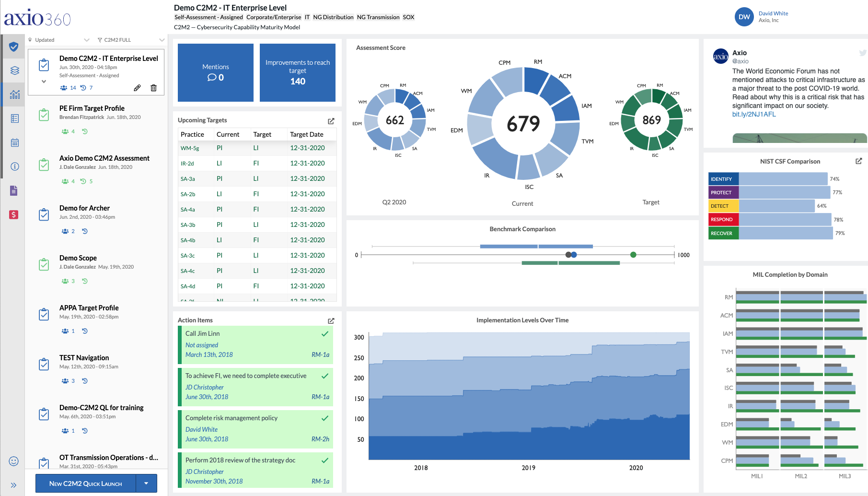Open the layers stack icon in sidebar
Image resolution: width=868 pixels, height=496 pixels.
(x=14, y=71)
